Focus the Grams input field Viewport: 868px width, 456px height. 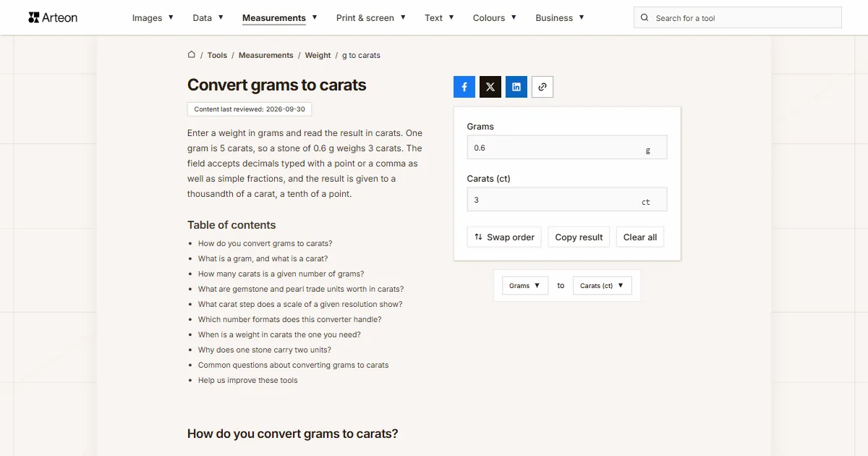tap(567, 148)
